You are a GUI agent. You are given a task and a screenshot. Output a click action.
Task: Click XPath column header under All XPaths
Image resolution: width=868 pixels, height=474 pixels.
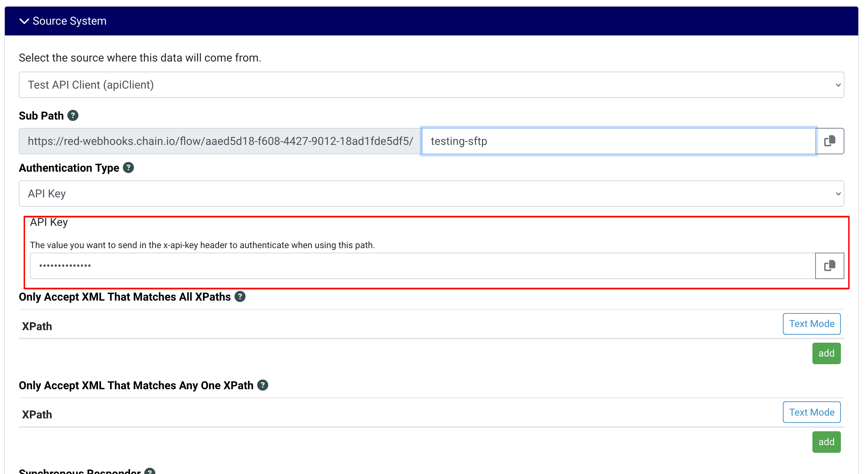pyautogui.click(x=37, y=326)
